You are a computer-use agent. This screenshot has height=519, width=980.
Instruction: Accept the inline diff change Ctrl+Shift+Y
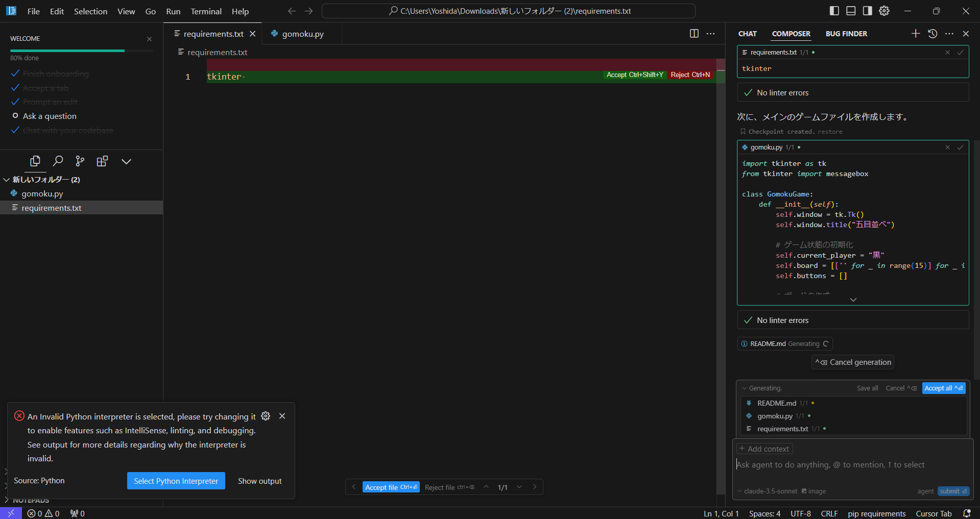pos(635,75)
